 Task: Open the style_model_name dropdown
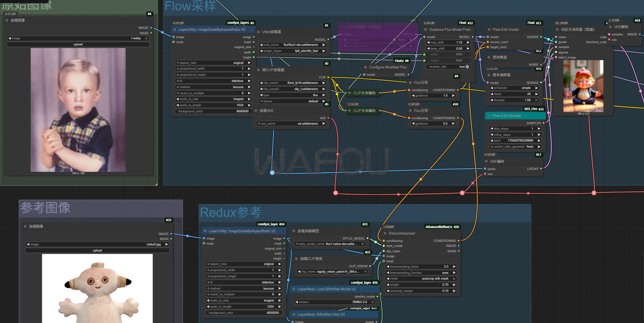(x=329, y=244)
